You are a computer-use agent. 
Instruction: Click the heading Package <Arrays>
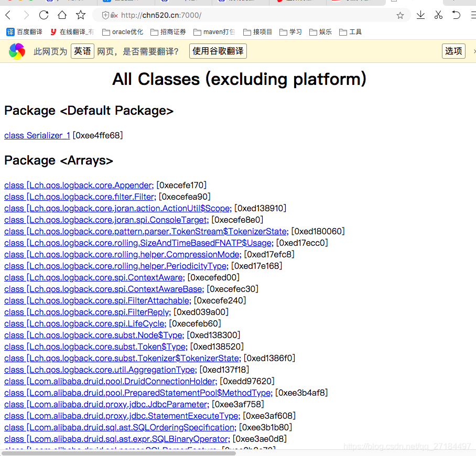[x=59, y=160]
